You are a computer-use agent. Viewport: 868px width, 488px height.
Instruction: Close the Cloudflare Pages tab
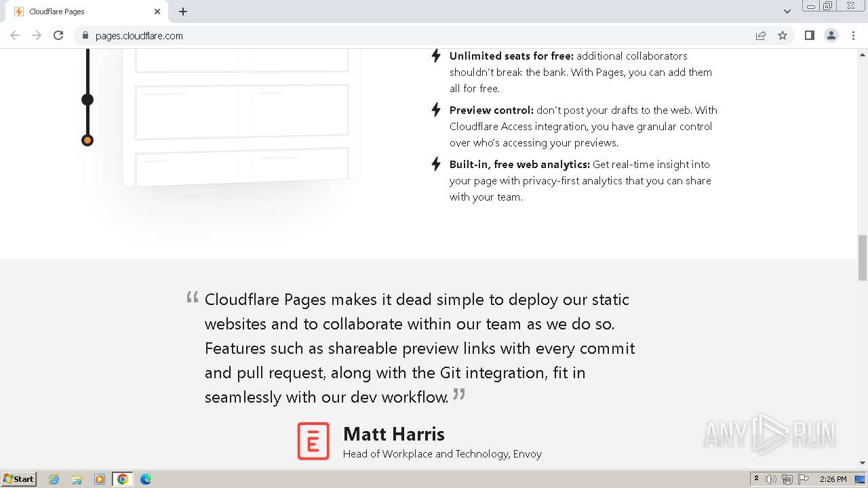[x=157, y=12]
